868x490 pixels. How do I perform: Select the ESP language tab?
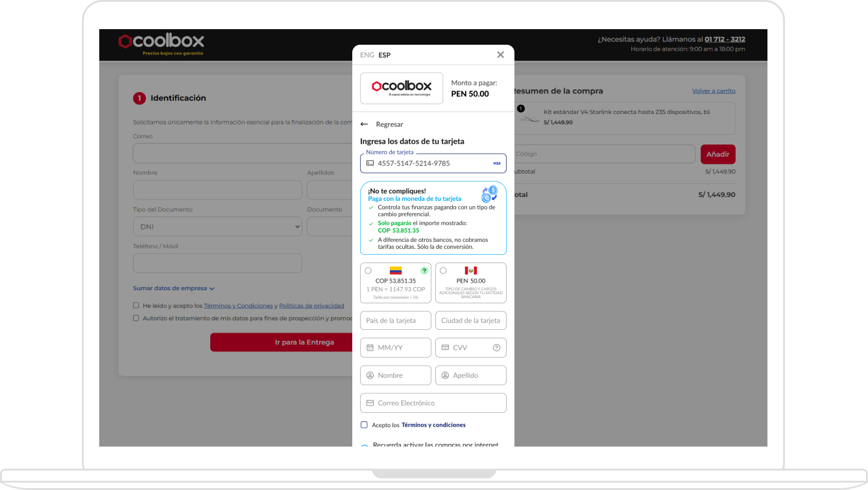point(384,55)
